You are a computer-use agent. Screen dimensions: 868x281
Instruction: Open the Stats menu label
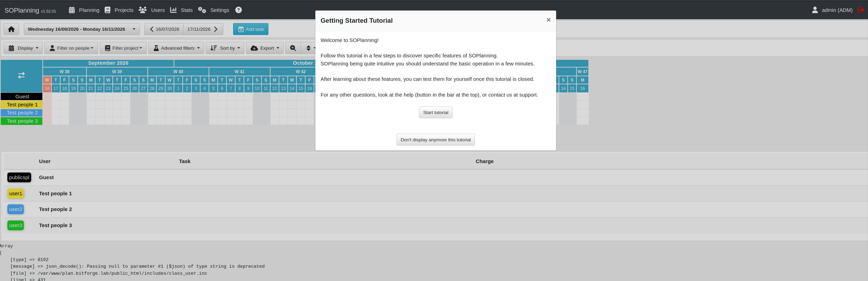tap(187, 10)
